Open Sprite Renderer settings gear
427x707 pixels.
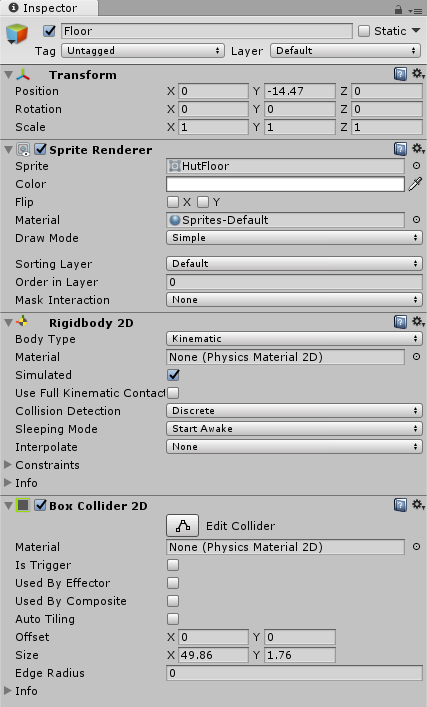[418, 148]
